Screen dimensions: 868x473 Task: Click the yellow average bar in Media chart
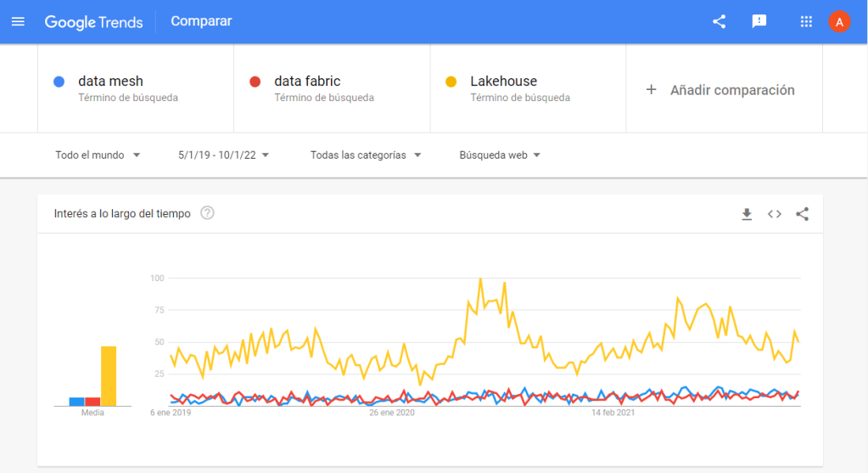109,375
